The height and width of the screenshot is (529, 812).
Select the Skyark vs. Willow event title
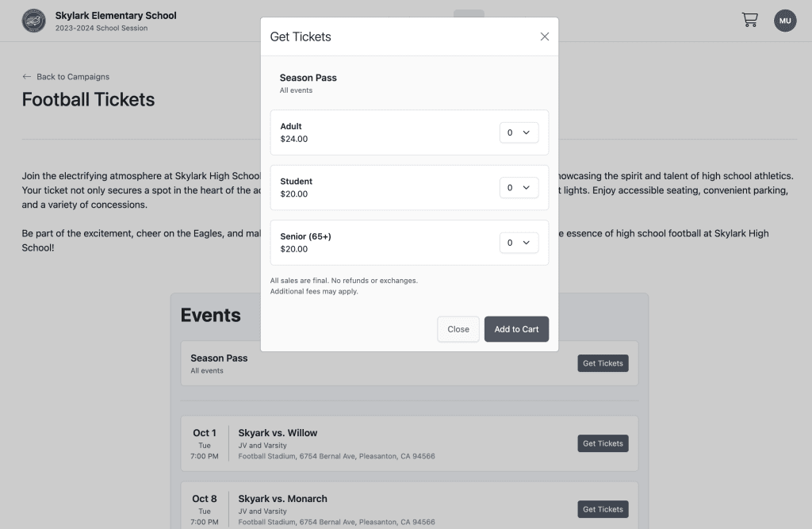click(278, 432)
